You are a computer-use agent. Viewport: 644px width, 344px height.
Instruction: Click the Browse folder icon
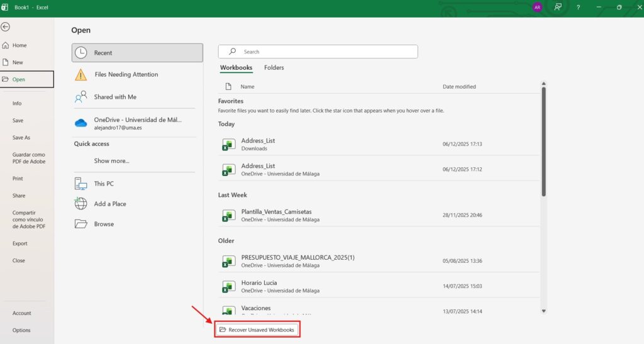[81, 224]
